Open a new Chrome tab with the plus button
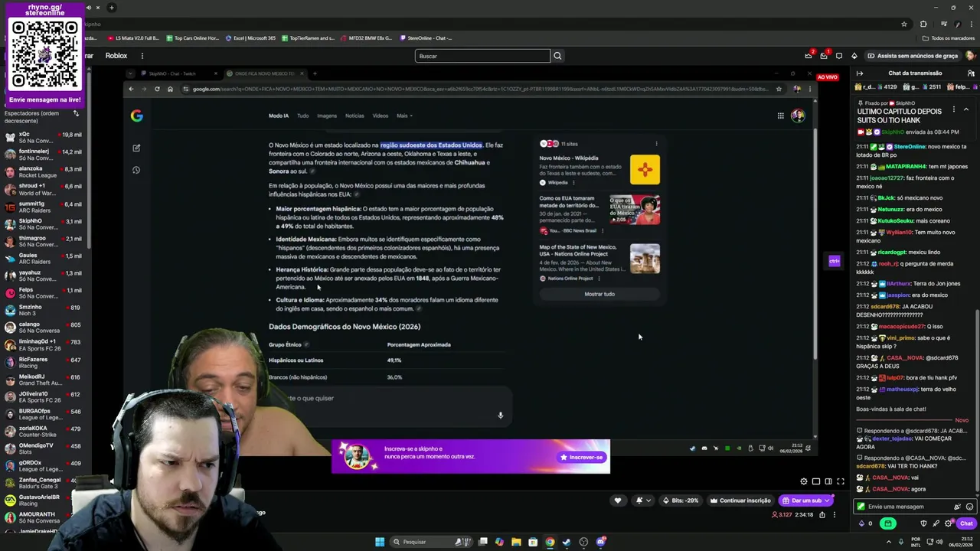 (111, 8)
